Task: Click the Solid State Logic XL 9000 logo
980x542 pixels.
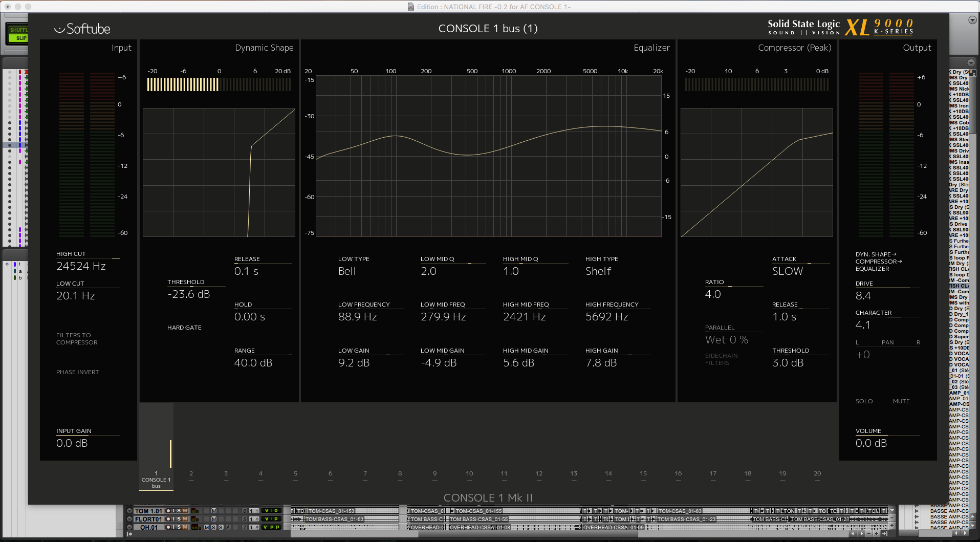Action: point(839,27)
